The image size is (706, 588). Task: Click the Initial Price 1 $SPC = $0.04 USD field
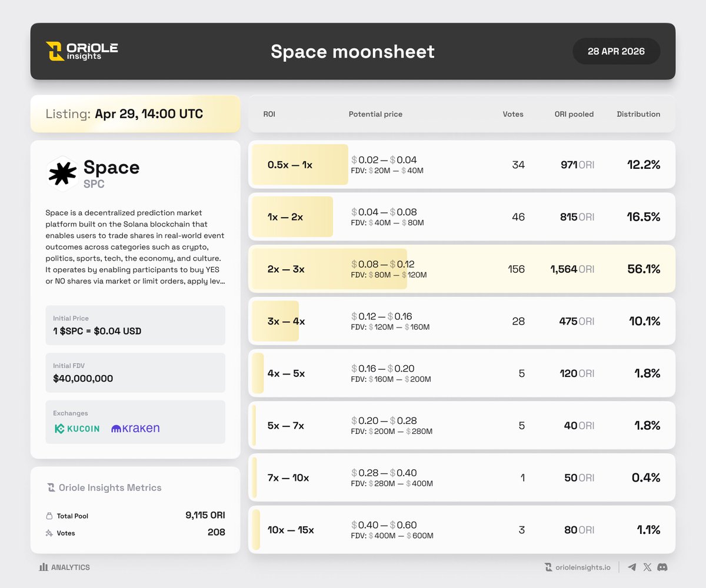(x=135, y=325)
